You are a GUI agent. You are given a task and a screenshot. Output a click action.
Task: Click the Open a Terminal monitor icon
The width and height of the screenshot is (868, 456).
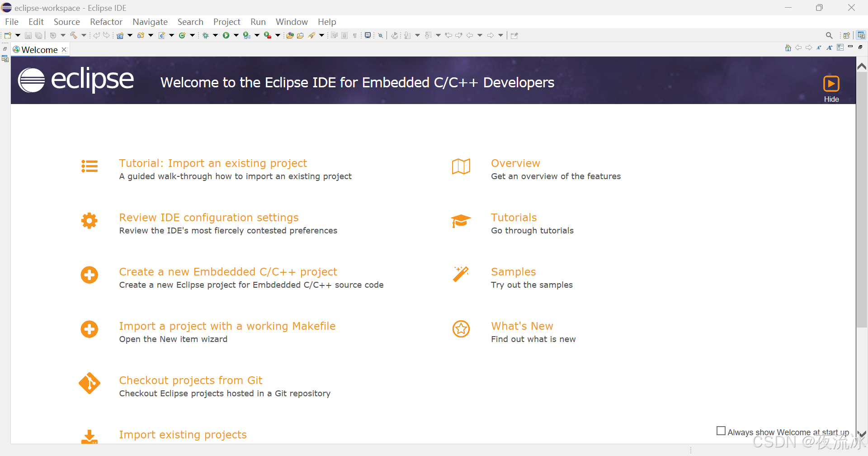pos(368,35)
